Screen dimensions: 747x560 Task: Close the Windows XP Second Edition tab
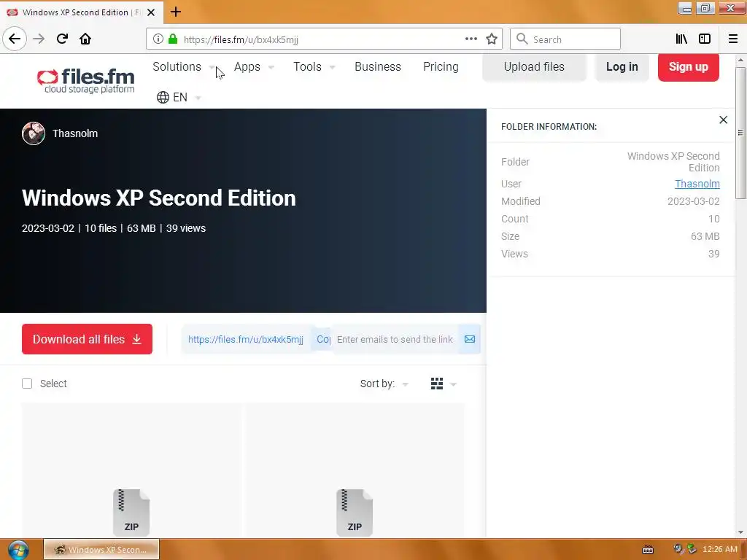click(151, 12)
